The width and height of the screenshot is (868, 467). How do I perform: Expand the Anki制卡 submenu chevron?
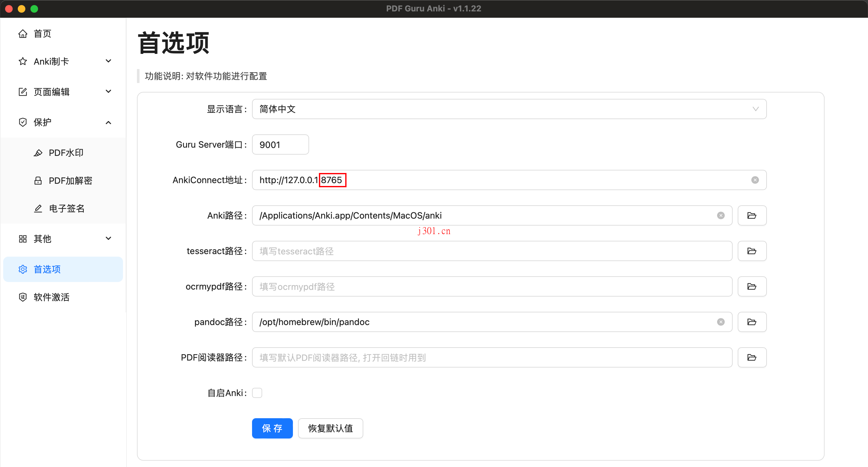pyautogui.click(x=108, y=61)
